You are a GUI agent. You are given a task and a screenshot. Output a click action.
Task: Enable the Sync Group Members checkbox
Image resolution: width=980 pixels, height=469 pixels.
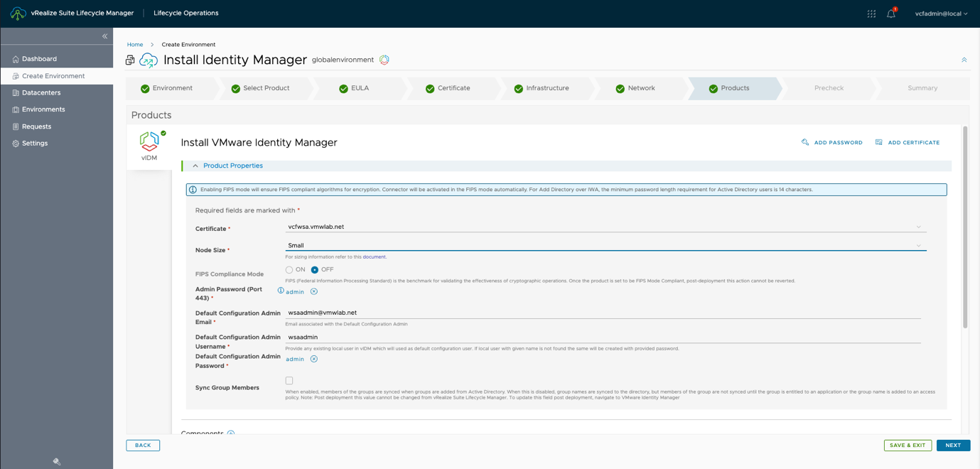[x=289, y=381]
